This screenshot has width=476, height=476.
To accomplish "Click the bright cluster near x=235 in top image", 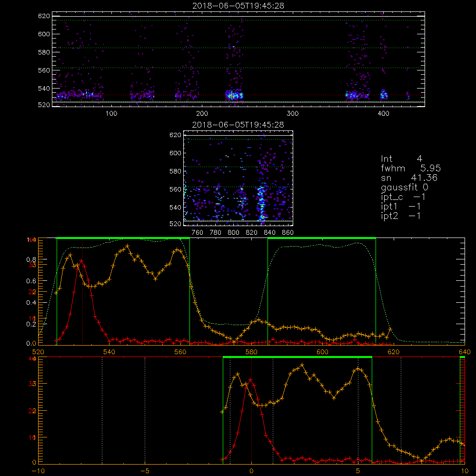I will coord(234,95).
